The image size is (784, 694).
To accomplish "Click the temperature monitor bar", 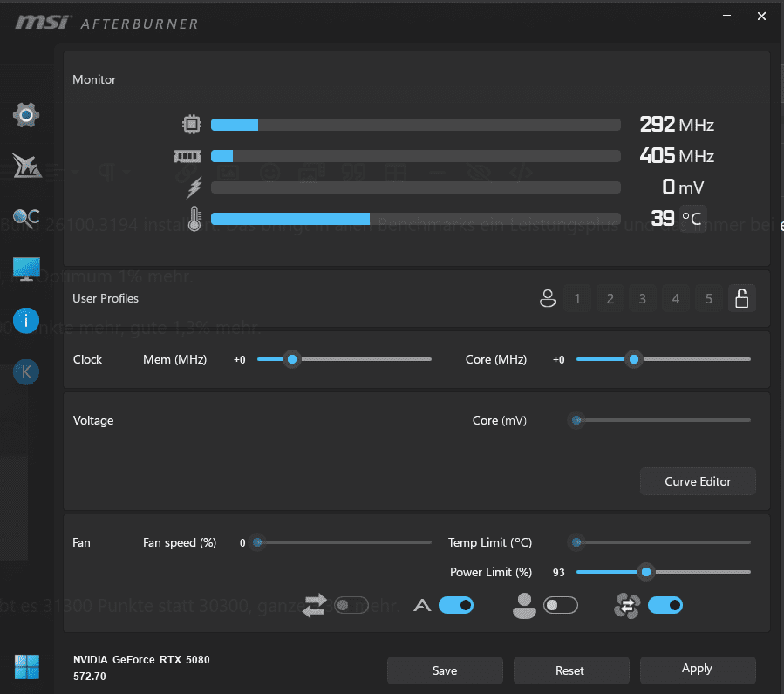I will coord(415,219).
